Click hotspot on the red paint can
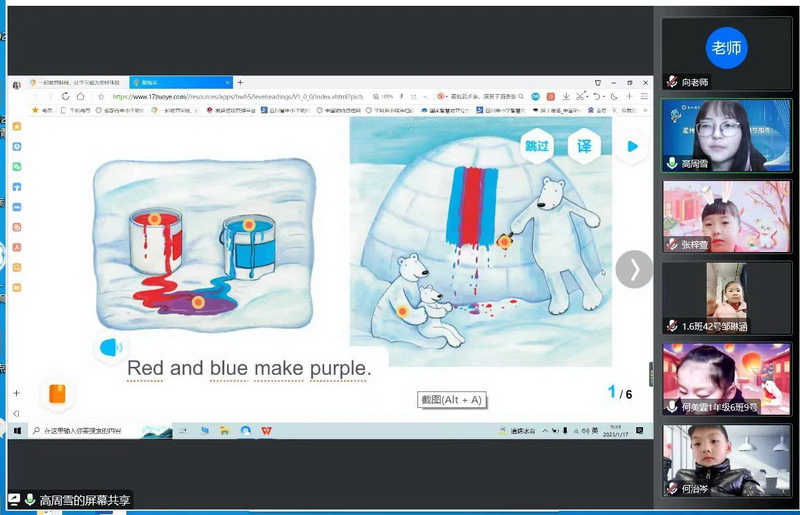Image resolution: width=800 pixels, height=515 pixels. [x=154, y=218]
